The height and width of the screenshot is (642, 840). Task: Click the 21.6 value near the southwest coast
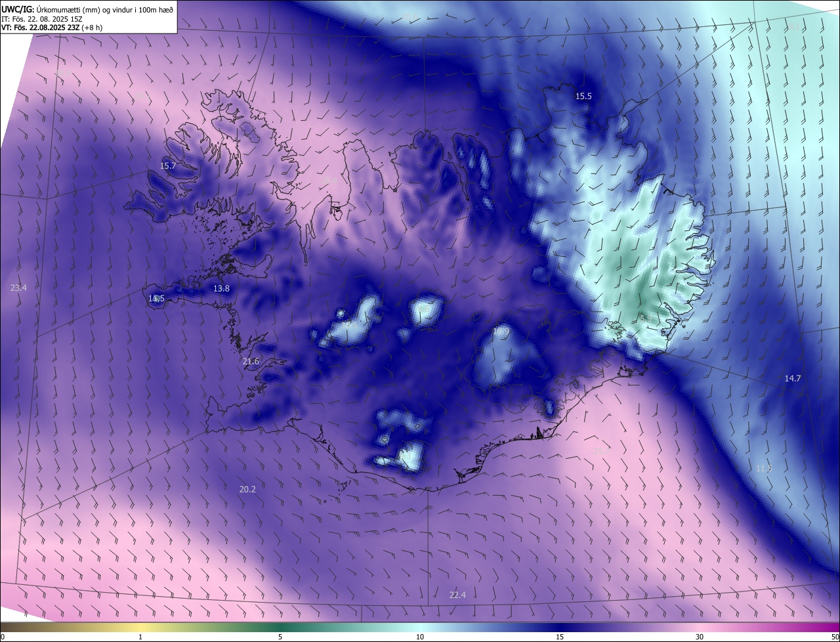251,362
